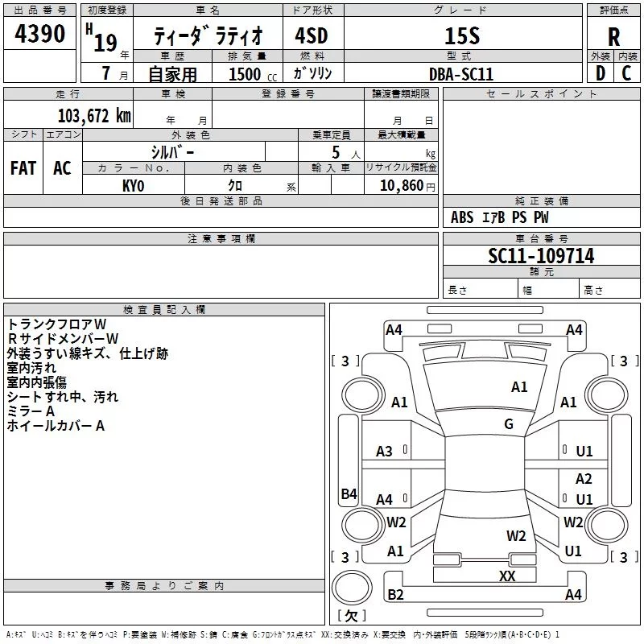Click the G mark on the windshield
The height and width of the screenshot is (644, 644).
tap(509, 423)
